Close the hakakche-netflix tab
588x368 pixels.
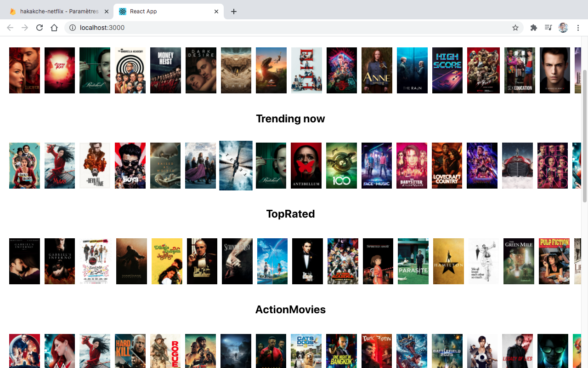(107, 11)
